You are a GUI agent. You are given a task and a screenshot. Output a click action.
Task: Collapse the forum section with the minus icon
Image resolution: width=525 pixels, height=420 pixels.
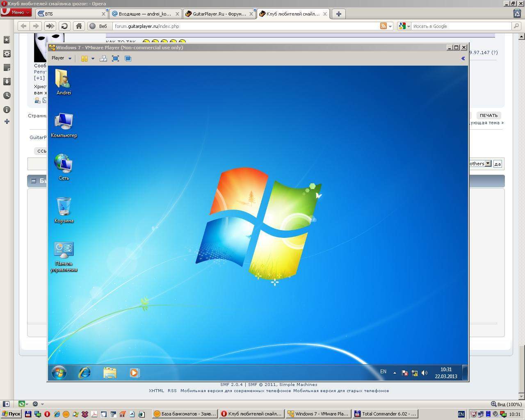(x=34, y=181)
